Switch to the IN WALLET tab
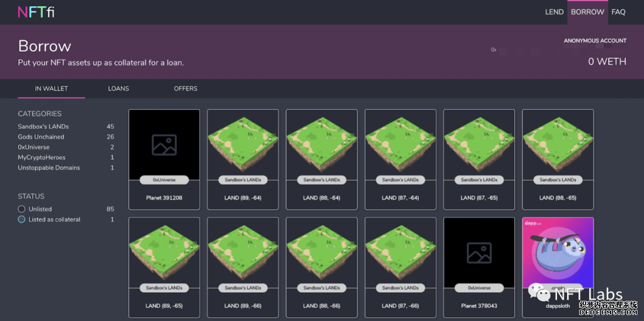Viewport: 644px width, 321px height. pos(51,89)
